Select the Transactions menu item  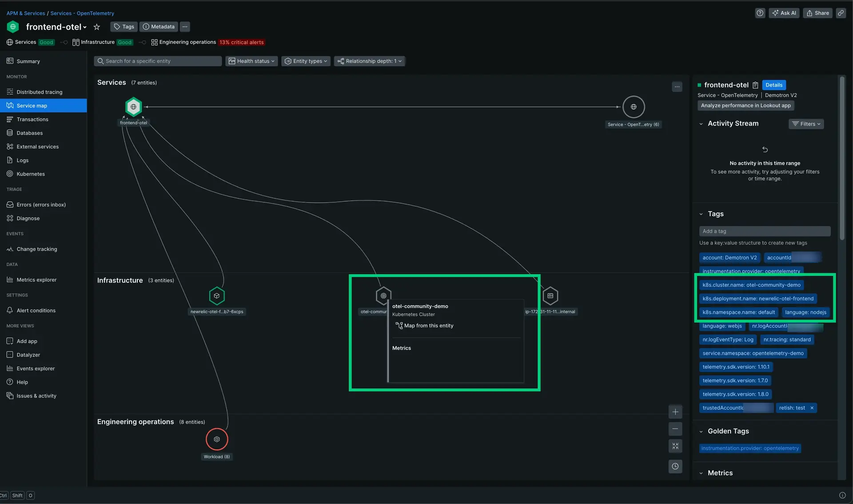pyautogui.click(x=32, y=119)
